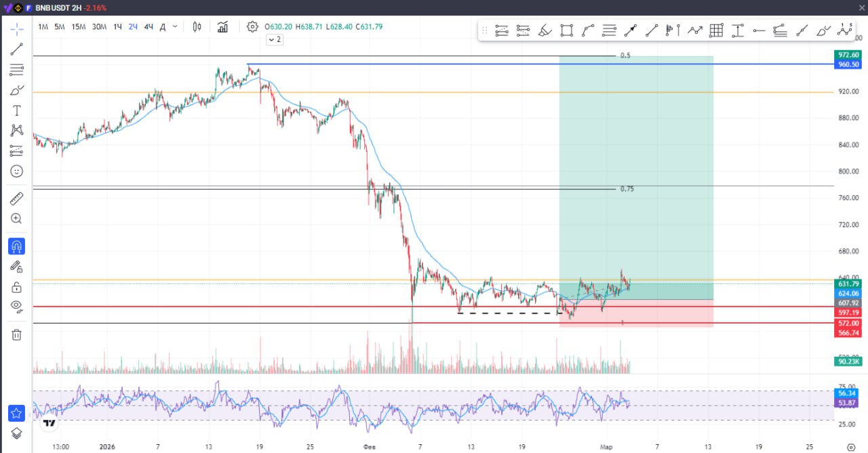Pick the Elliott wave 1-5 pattern tool
Screen dimensions: 868x453
tap(845, 30)
